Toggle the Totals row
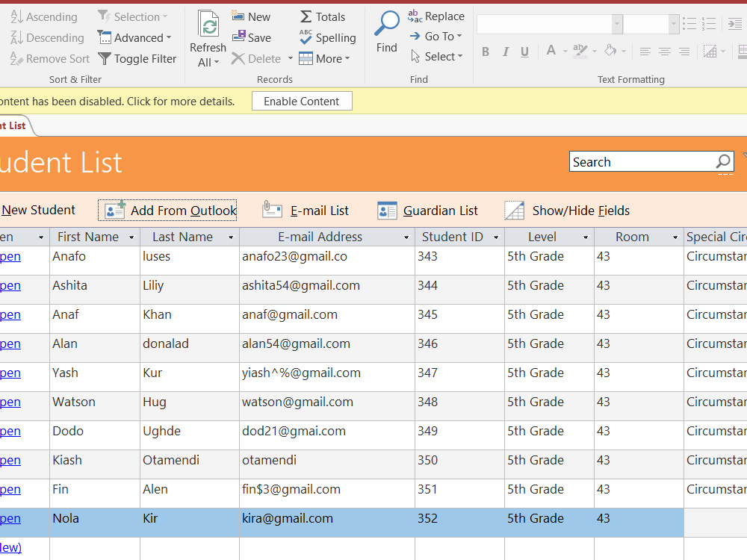The height and width of the screenshot is (560, 747). [x=323, y=16]
